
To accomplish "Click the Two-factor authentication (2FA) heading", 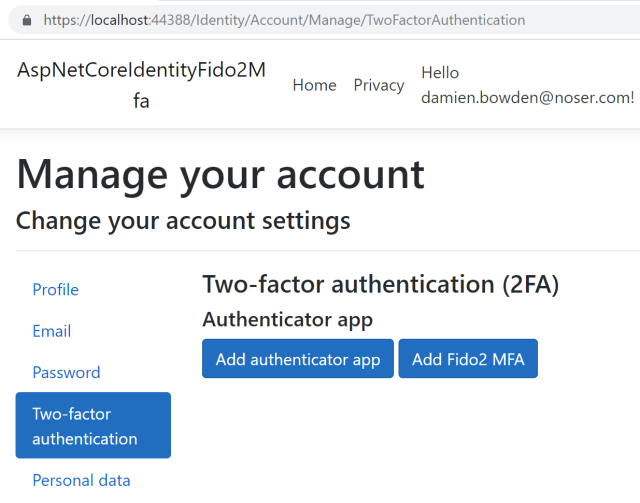I will pyautogui.click(x=380, y=284).
